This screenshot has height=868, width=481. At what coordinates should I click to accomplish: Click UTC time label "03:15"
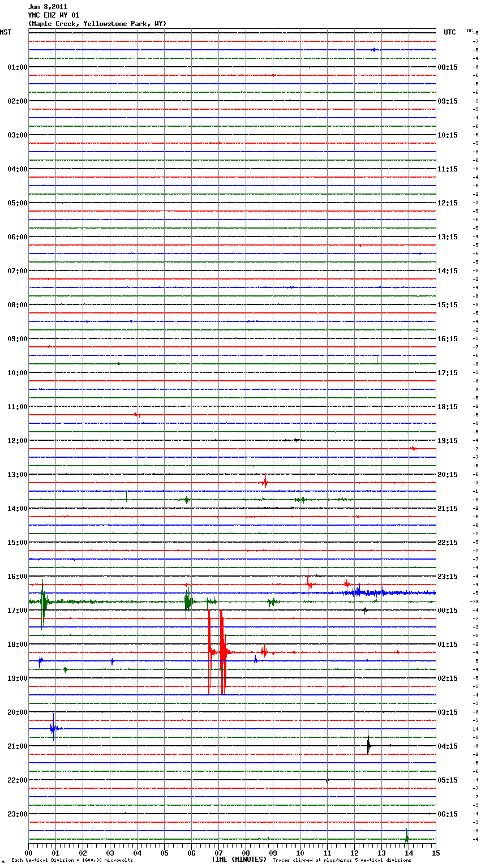tap(448, 712)
